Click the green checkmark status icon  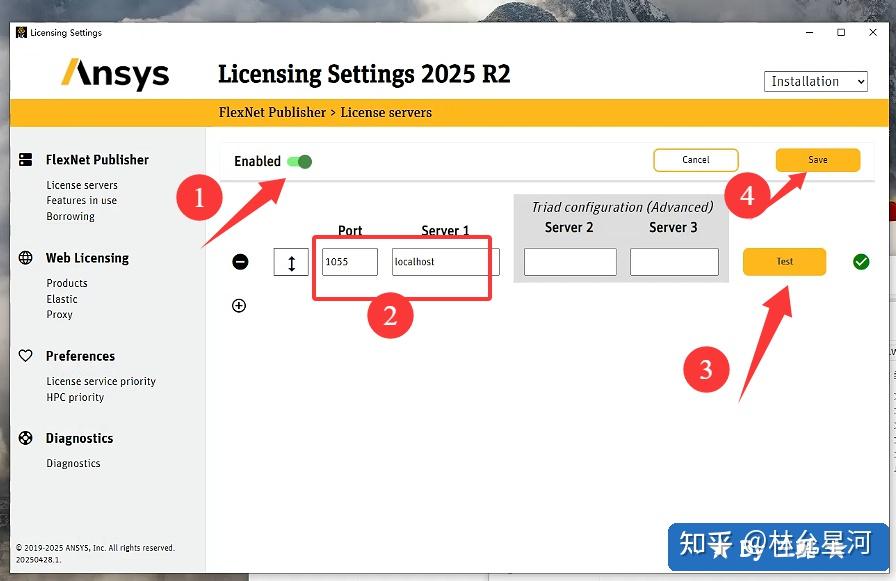pyautogui.click(x=860, y=261)
